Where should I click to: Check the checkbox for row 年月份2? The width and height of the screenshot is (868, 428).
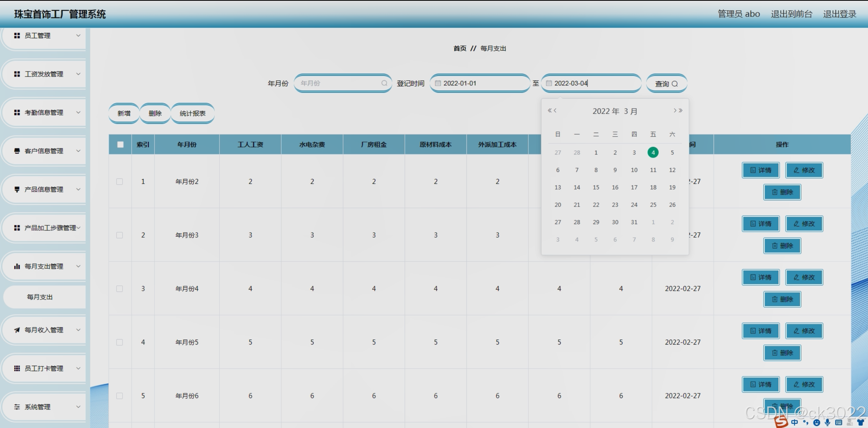point(119,182)
